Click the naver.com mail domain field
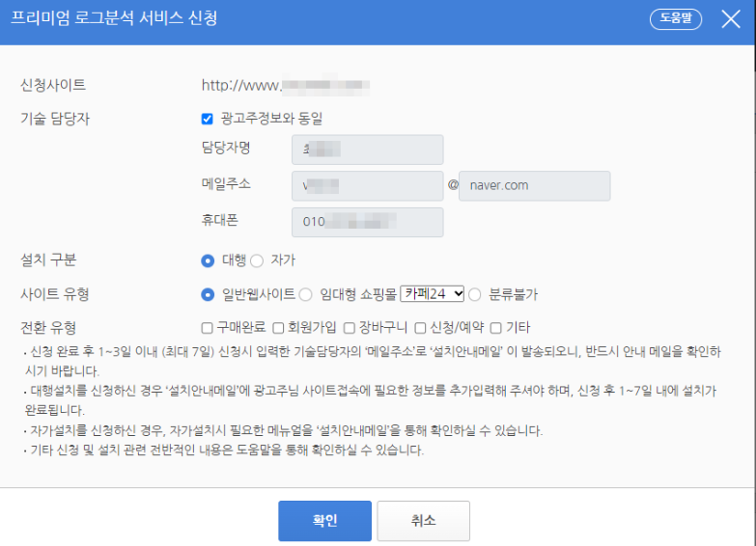Viewport: 756px width, 546px height. 534,185
